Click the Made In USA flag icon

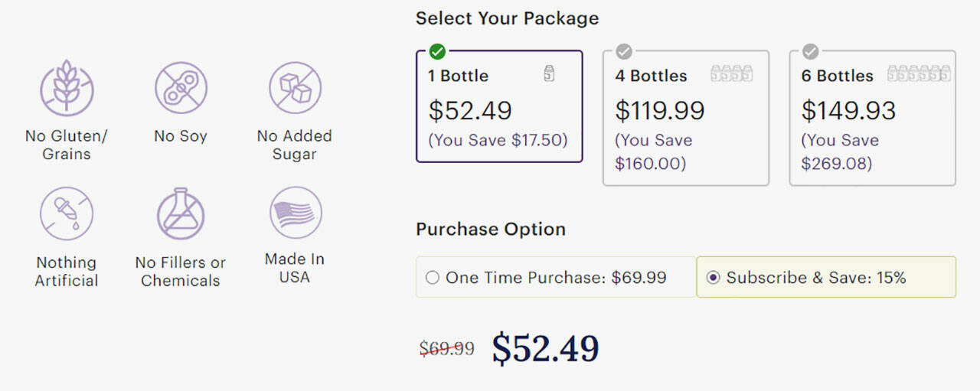(295, 213)
